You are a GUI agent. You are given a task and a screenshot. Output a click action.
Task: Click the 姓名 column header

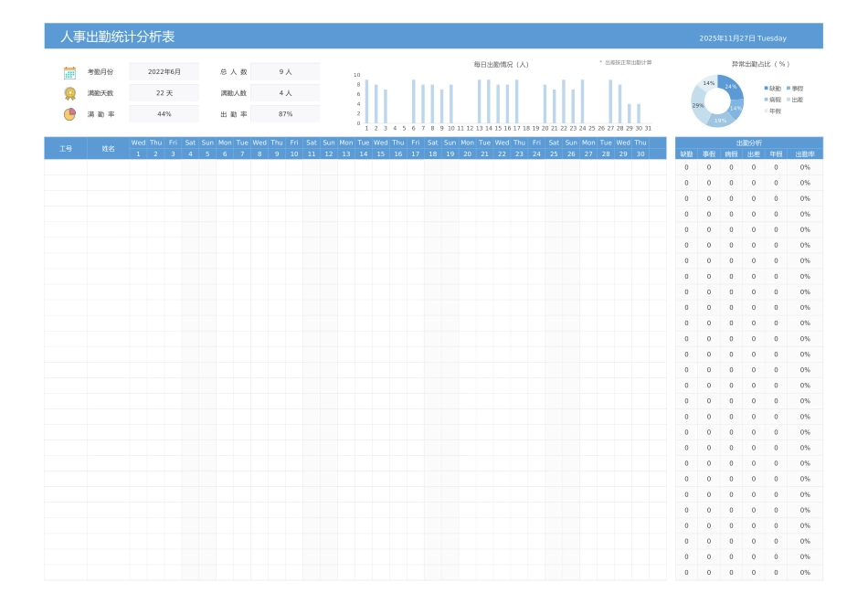(x=108, y=148)
